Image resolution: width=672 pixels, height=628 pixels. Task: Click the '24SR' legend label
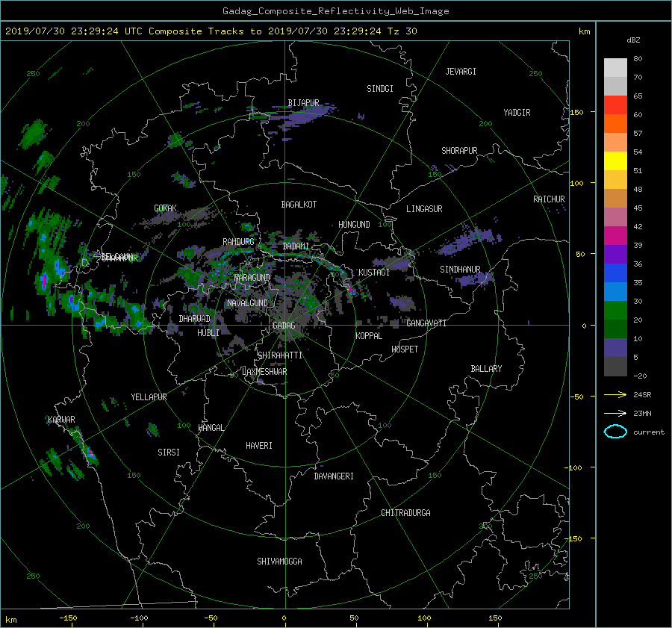642,395
